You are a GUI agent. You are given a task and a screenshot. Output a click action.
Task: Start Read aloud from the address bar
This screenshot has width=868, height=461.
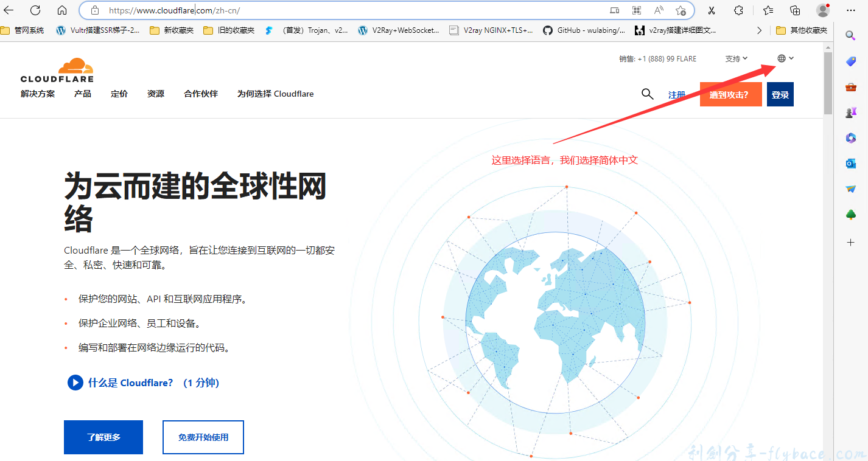tap(659, 10)
